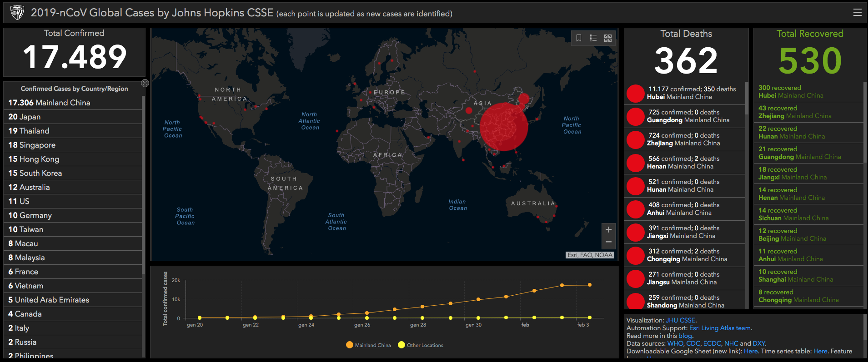Select Vietnam in the country list
Image resolution: width=868 pixels, height=362 pixels.
73,286
